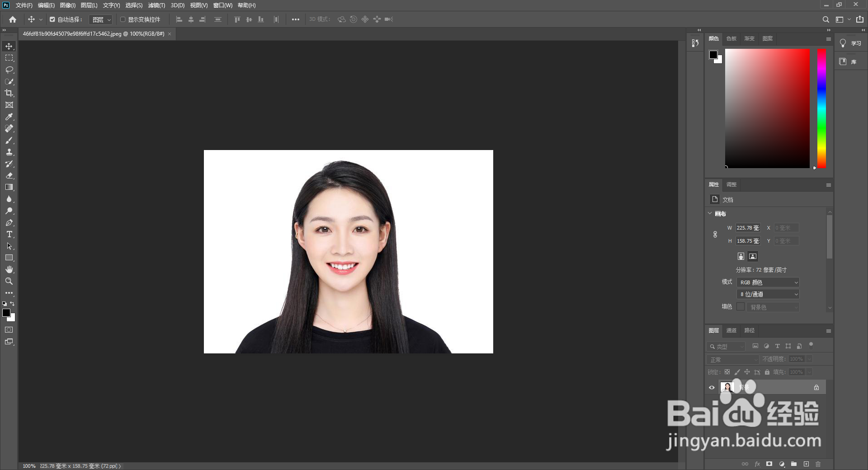Create a new layer in the Layers panel

click(x=806, y=464)
